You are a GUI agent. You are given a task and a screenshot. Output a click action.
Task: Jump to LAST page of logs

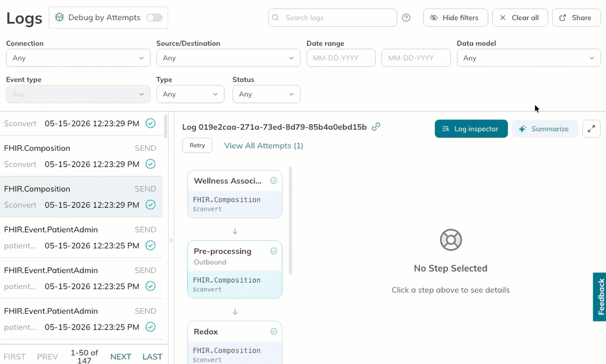click(x=152, y=357)
